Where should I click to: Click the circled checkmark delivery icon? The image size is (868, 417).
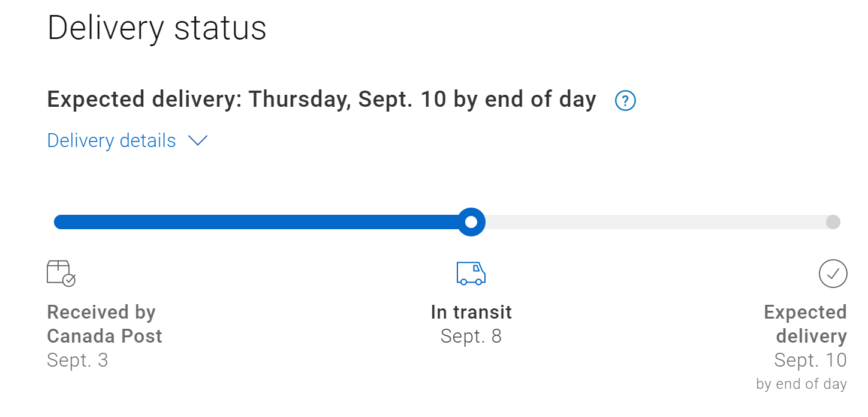tap(833, 274)
